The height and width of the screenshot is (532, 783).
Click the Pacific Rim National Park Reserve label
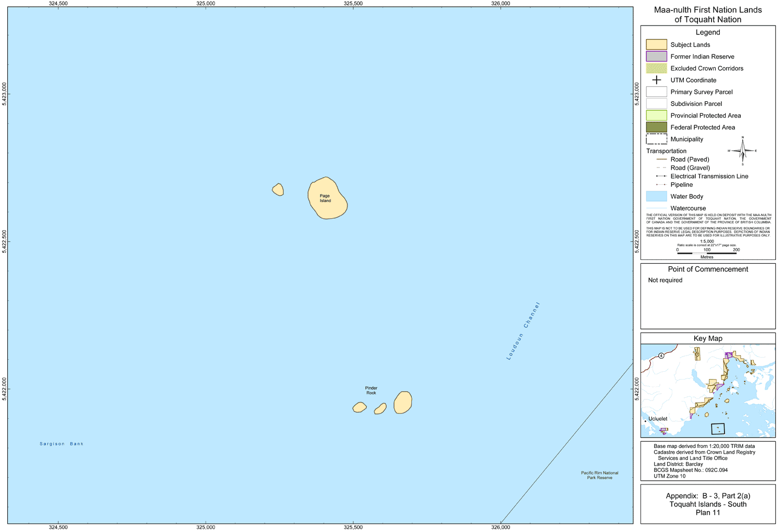pos(599,475)
